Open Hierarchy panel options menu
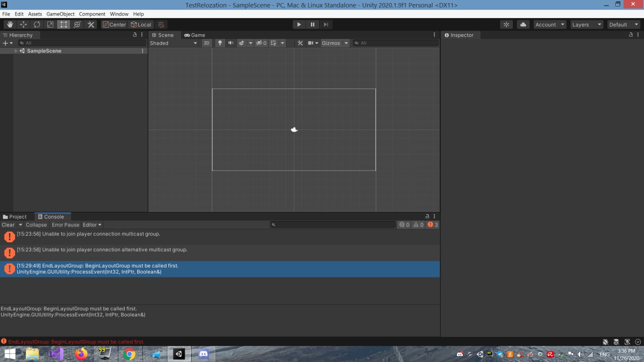644x362 pixels. click(142, 35)
